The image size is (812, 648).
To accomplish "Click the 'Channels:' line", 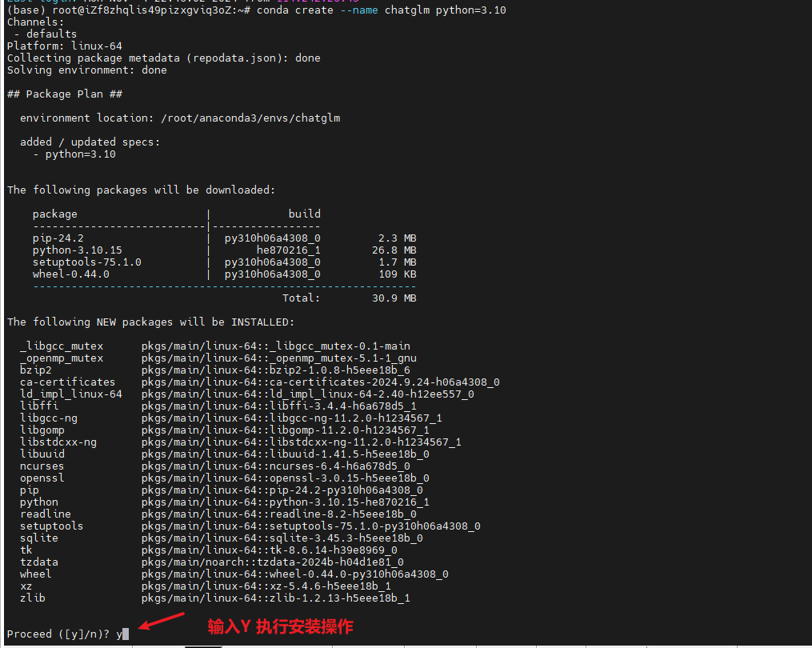I will point(36,22).
